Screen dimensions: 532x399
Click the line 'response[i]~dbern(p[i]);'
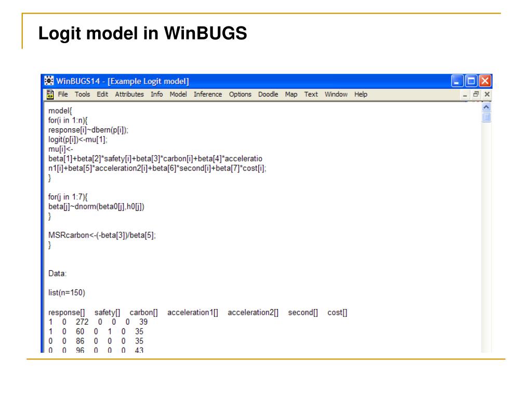point(88,130)
